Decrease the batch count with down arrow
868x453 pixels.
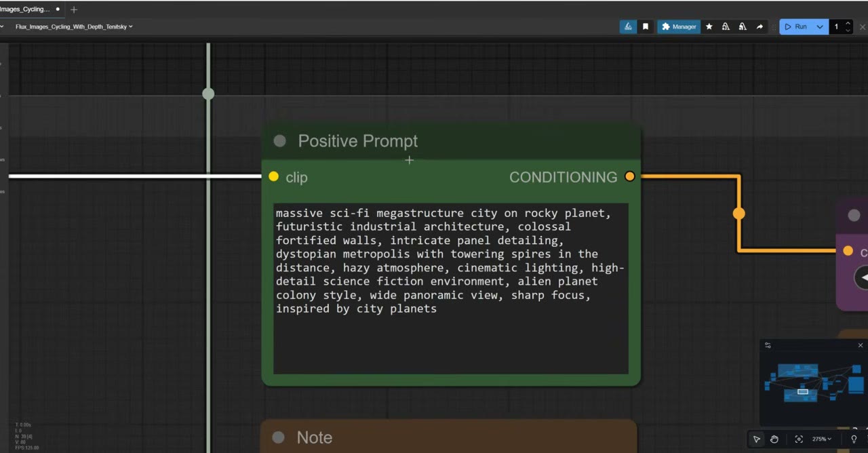pyautogui.click(x=848, y=31)
